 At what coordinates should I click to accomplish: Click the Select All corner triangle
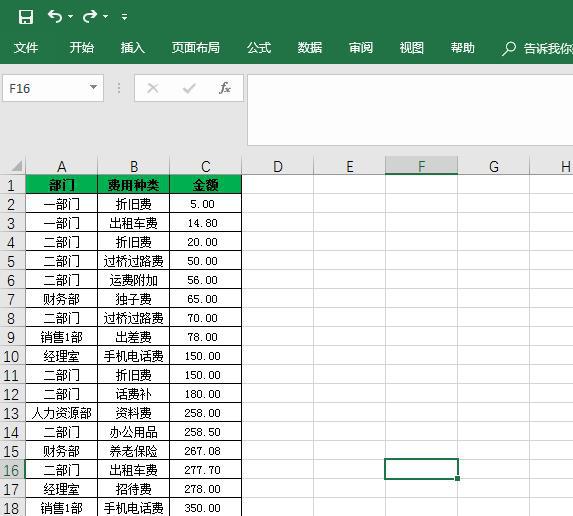16,166
